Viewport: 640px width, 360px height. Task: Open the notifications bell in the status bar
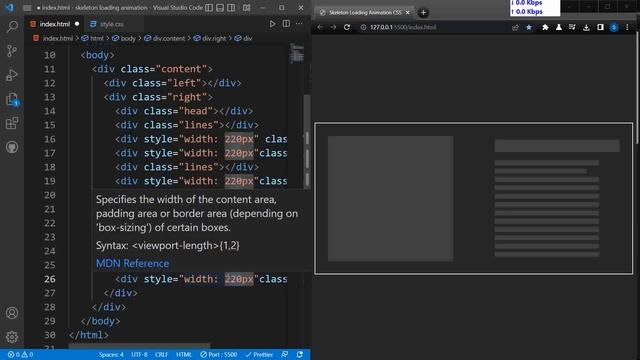pyautogui.click(x=300, y=355)
